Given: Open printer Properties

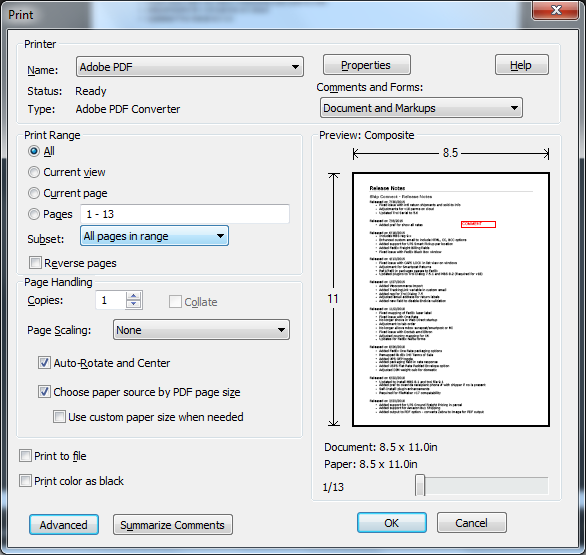Looking at the screenshot, I should (367, 65).
